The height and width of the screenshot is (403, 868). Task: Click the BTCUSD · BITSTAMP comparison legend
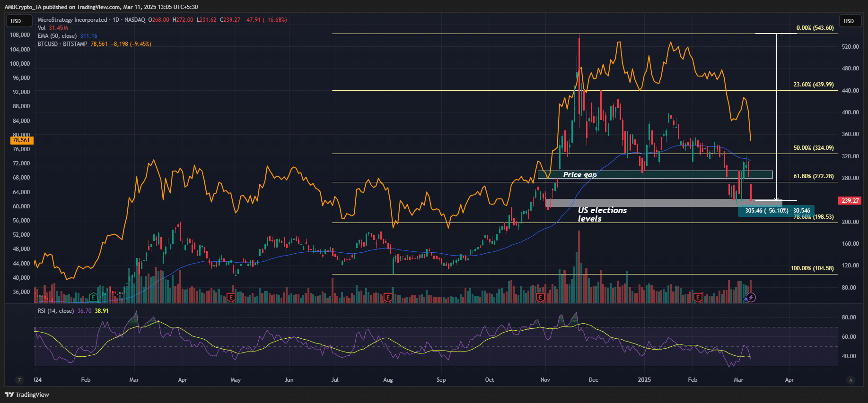point(62,44)
